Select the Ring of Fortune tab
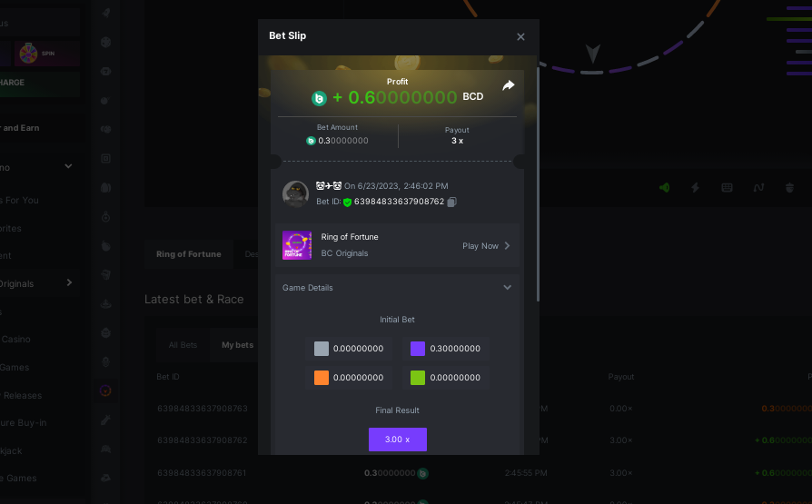This screenshot has height=504, width=812. pyautogui.click(x=189, y=253)
